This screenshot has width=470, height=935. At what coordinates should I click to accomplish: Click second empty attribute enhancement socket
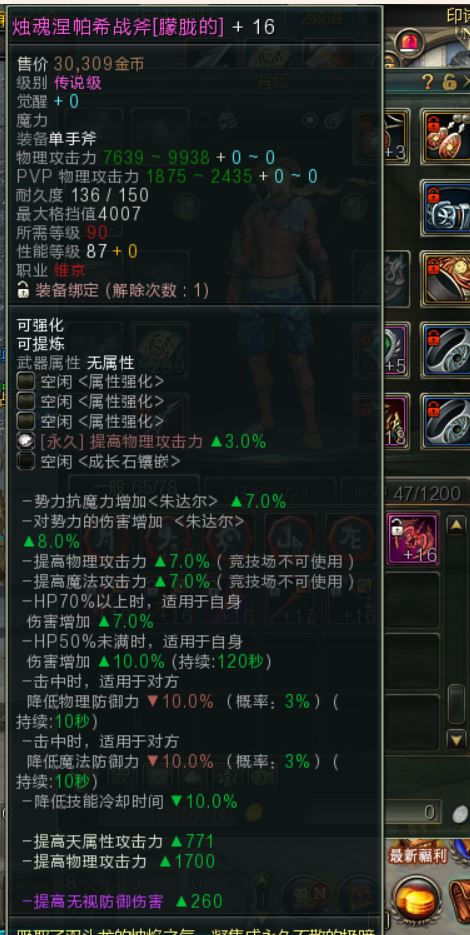(x=26, y=401)
